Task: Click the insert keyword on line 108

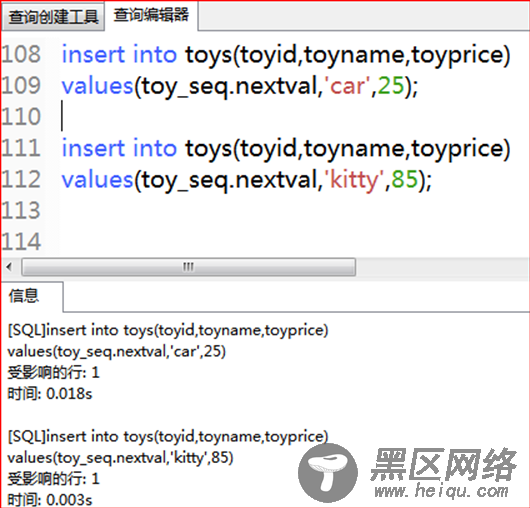Action: pyautogui.click(x=93, y=54)
